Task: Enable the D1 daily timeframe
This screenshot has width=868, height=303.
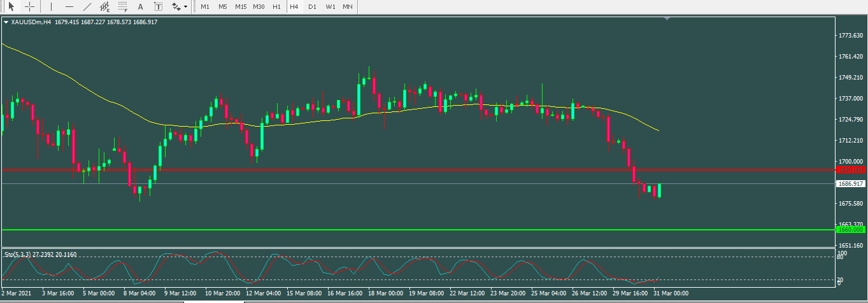Action: 312,6
